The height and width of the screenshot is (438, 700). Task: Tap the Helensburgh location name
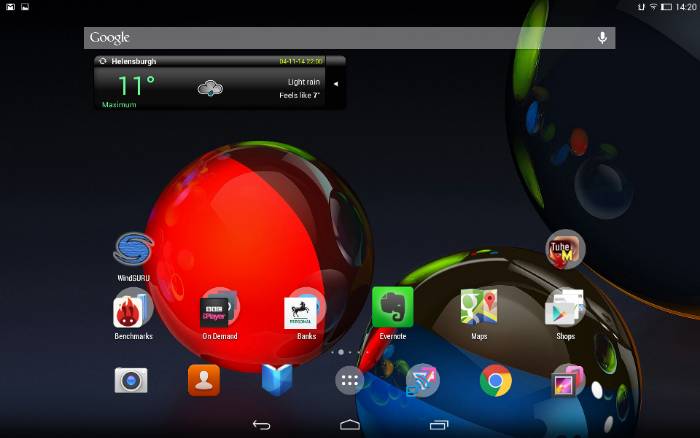tap(133, 61)
